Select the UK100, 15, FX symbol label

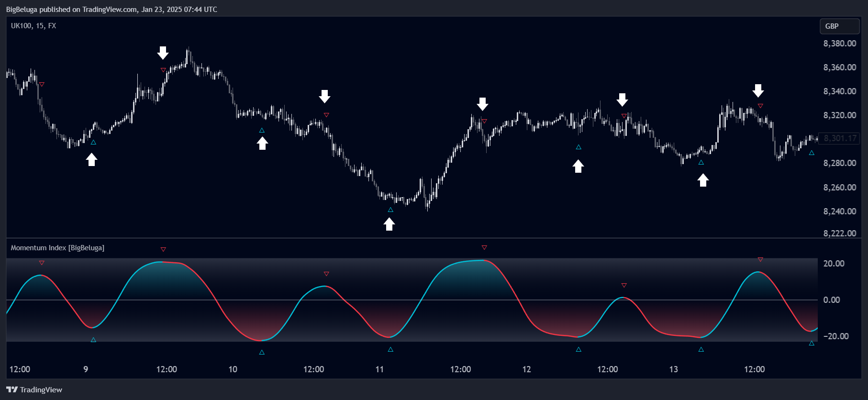coord(33,26)
